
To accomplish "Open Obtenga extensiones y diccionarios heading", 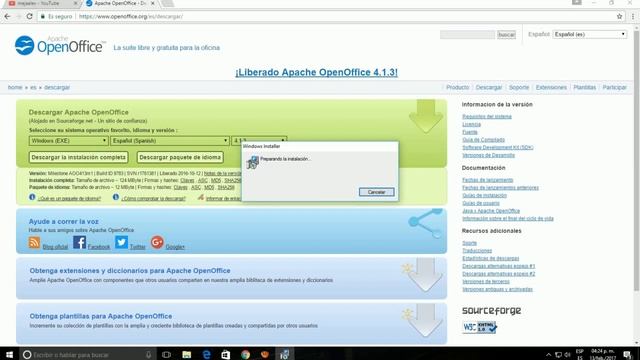I will point(130,271).
